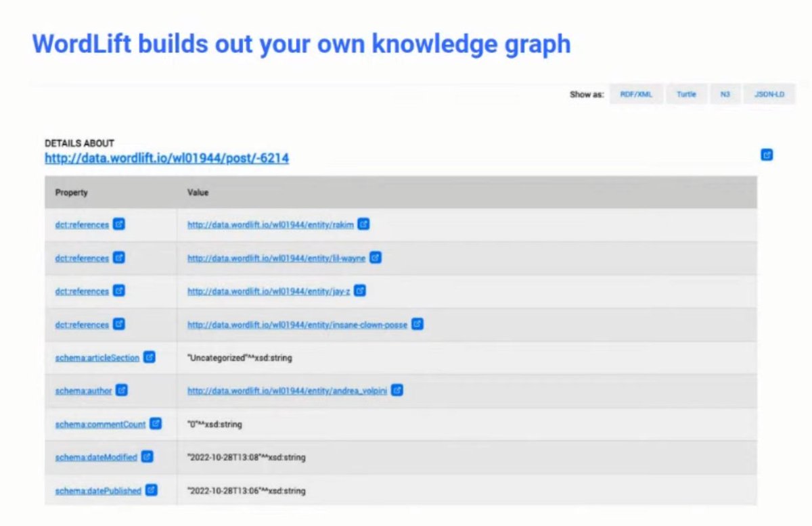Open the entity/rakim URL link
Viewport: 812px width, 526px height.
[270, 225]
